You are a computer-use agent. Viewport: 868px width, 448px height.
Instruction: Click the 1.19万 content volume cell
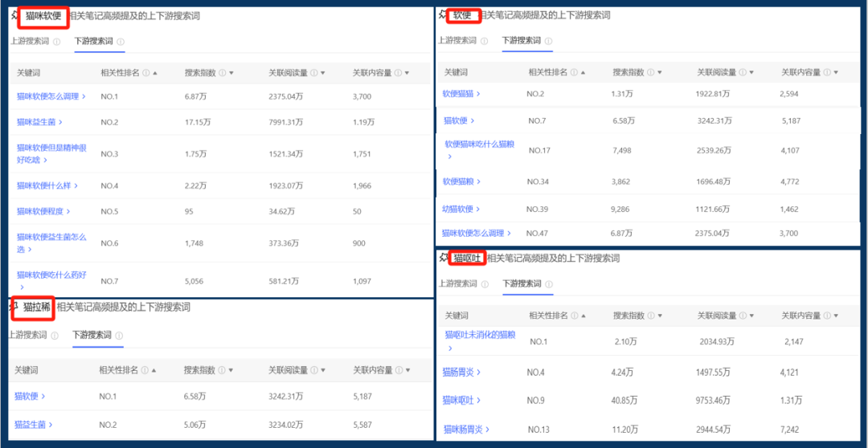click(363, 122)
